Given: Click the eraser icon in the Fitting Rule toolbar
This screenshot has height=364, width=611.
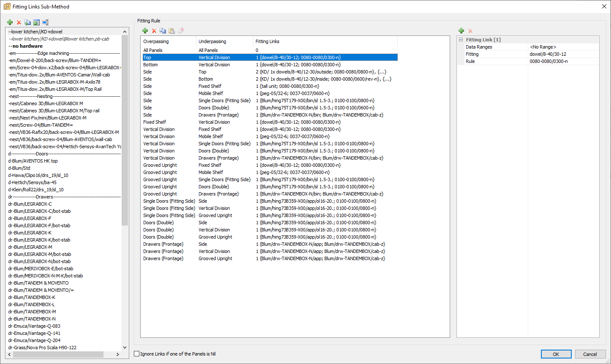Looking at the screenshot, I should click(181, 31).
